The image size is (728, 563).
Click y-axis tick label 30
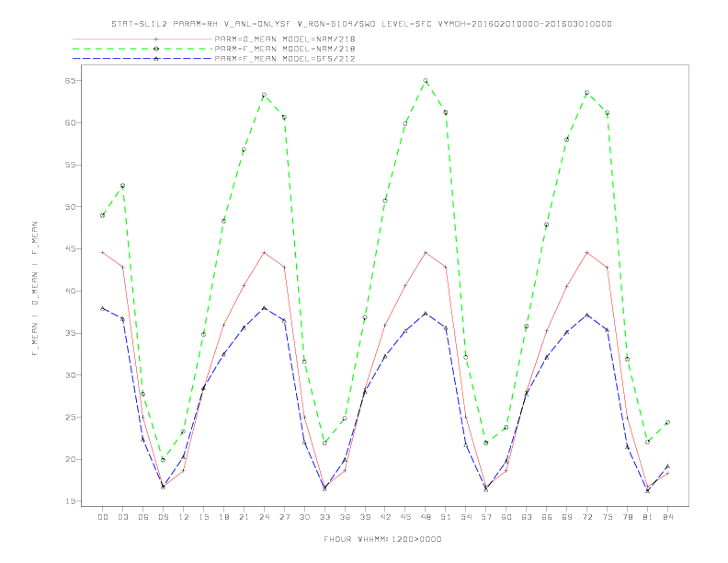coord(71,374)
